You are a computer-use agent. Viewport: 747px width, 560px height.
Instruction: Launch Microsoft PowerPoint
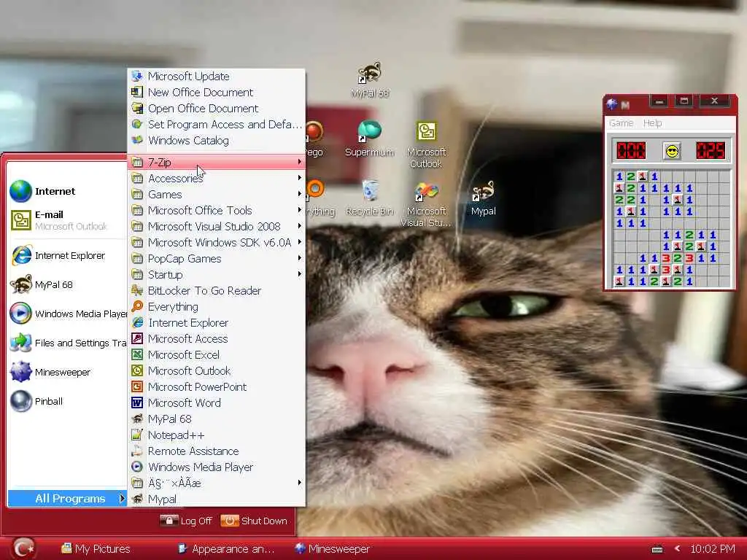click(x=216, y=386)
